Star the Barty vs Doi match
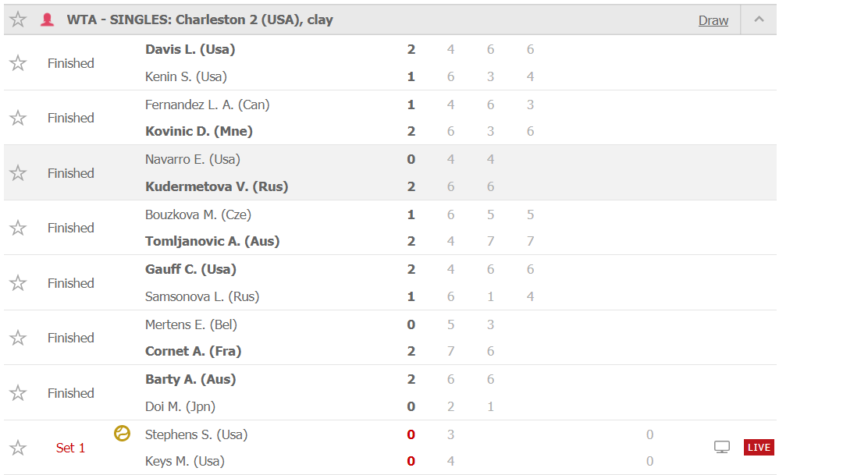868x475 pixels. click(18, 393)
